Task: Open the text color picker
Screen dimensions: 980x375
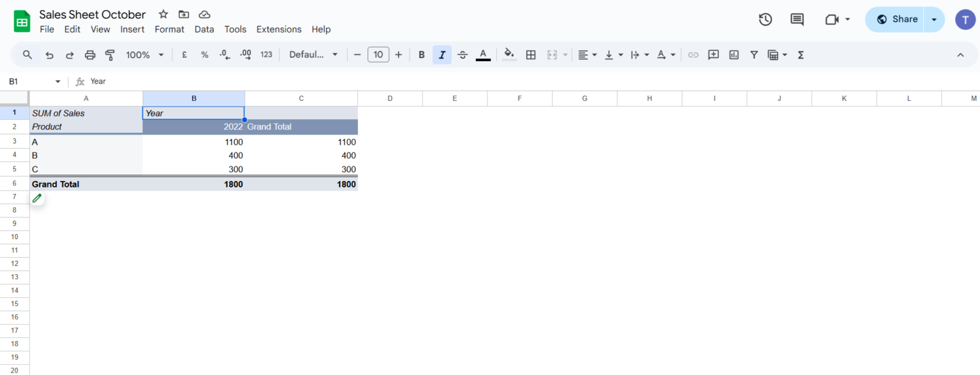Action: pyautogui.click(x=483, y=54)
